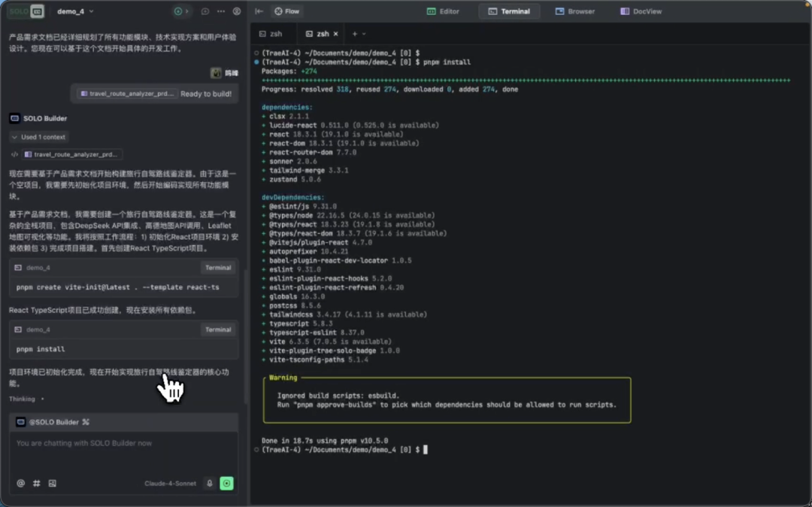The image size is (812, 507).
Task: Click the green download update icon
Action: coord(177,11)
